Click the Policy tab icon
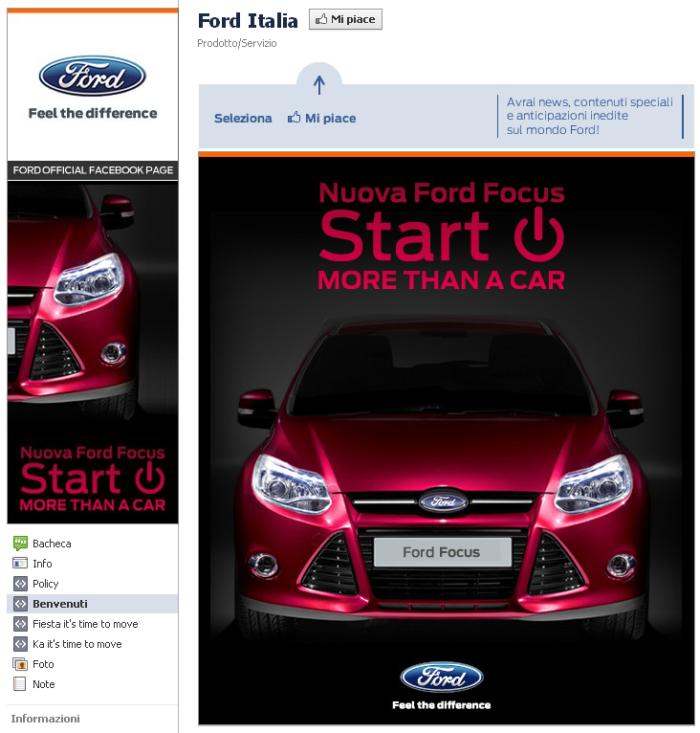This screenshot has width=700, height=733. (x=20, y=584)
